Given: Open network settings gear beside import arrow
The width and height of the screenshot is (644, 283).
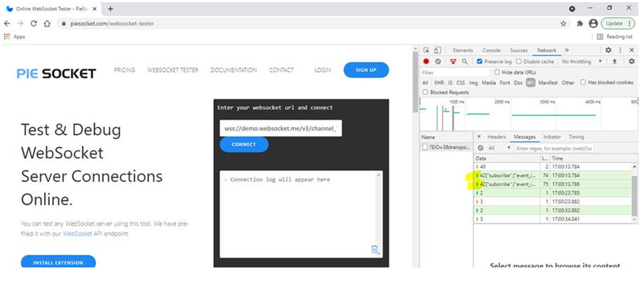Looking at the screenshot, I should [632, 62].
